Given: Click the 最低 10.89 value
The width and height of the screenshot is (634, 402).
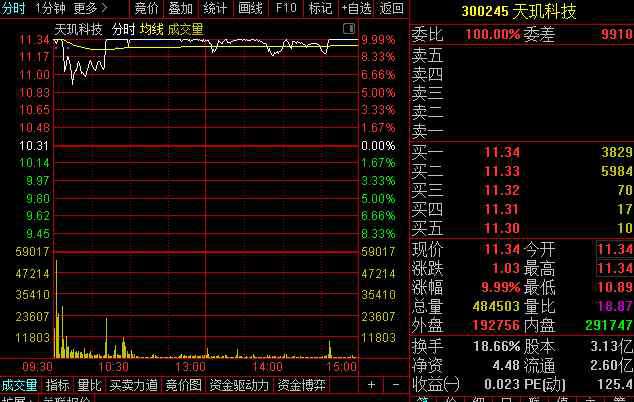Looking at the screenshot, I should 615,287.
